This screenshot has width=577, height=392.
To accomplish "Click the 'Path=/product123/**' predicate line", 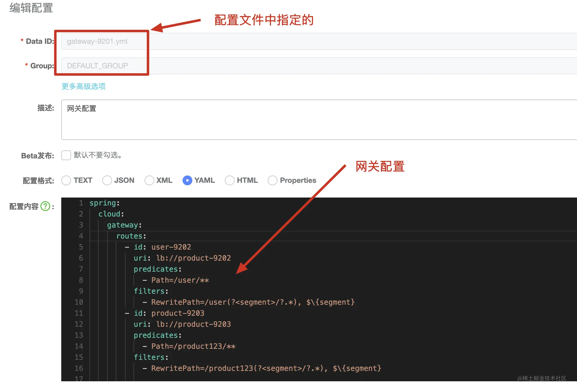I will click(x=189, y=346).
